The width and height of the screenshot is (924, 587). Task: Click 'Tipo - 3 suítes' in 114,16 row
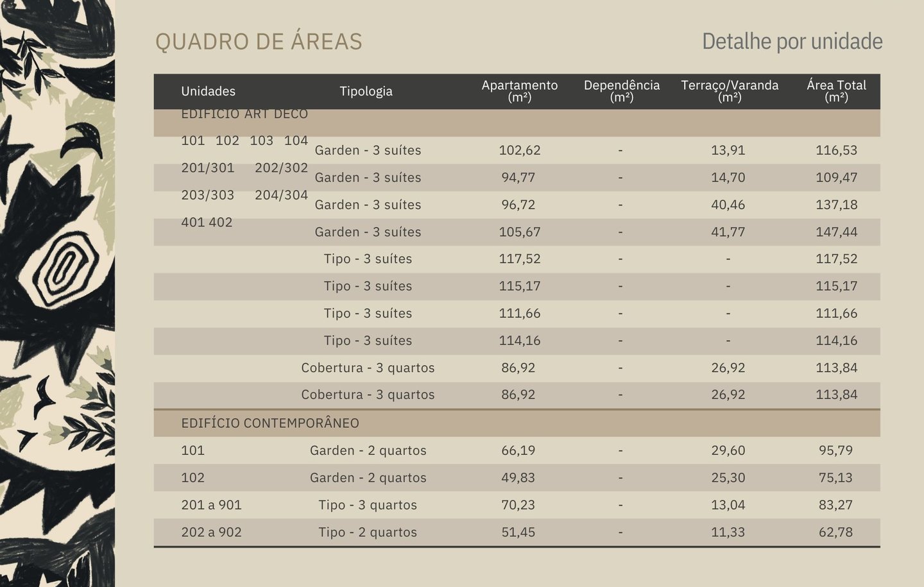[368, 341]
